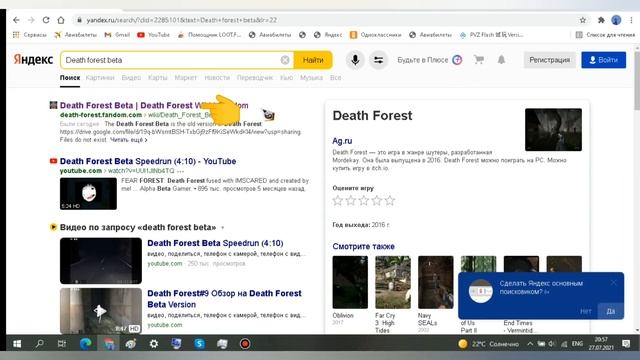
Task: Open search settings sliders icon
Action: pyautogui.click(x=378, y=60)
